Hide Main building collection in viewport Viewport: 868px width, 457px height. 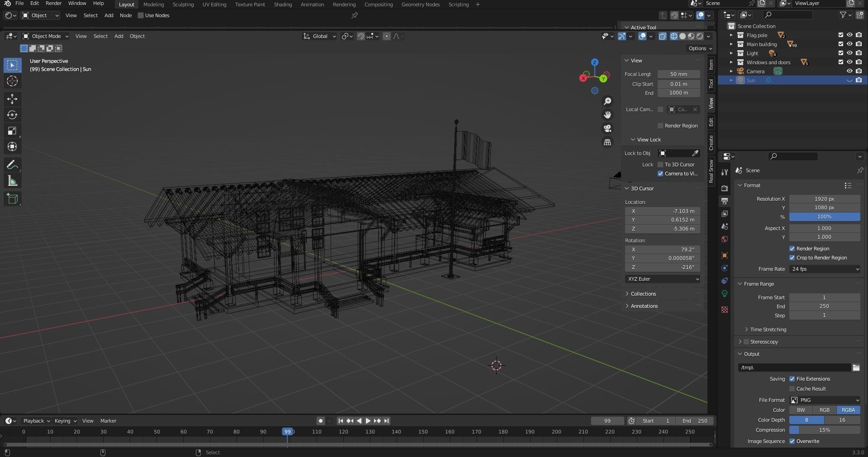click(849, 44)
